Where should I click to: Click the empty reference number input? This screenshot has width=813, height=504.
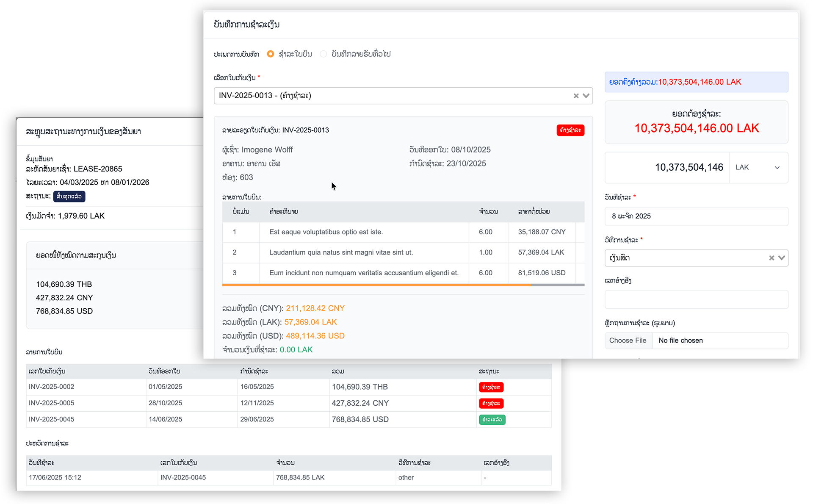(x=696, y=299)
